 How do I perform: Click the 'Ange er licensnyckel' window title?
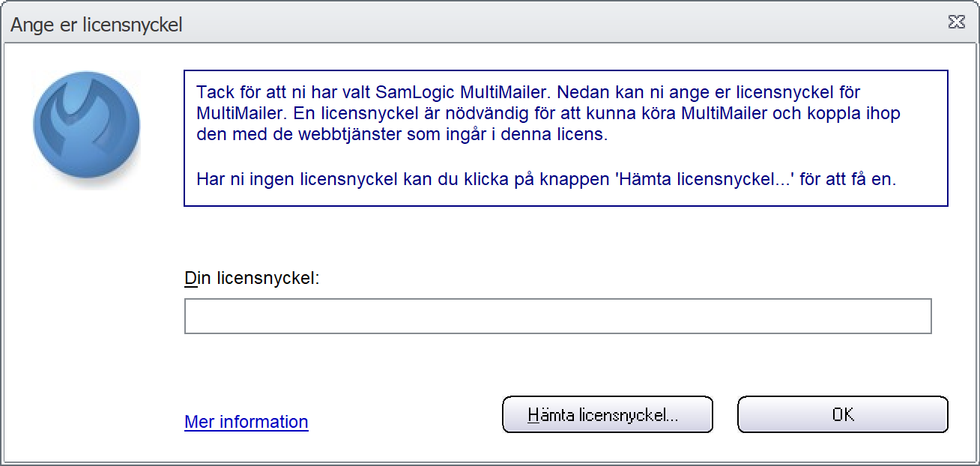97,25
